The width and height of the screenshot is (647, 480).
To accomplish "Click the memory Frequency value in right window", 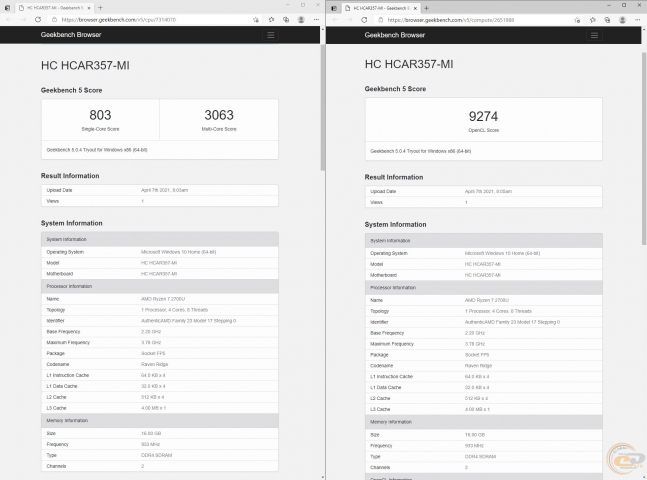I will pyautogui.click(x=474, y=446).
